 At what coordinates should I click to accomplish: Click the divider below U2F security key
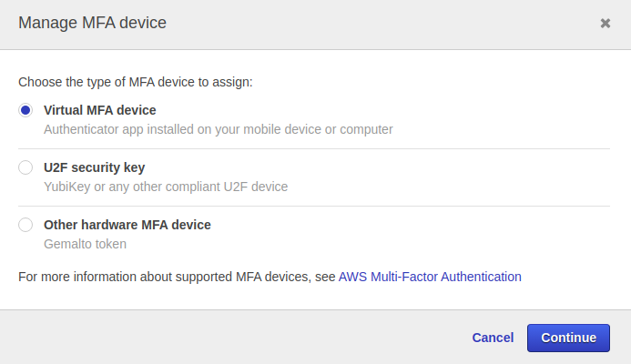(314, 206)
